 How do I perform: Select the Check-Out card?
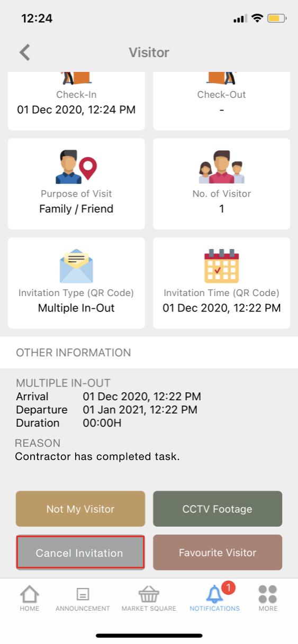pyautogui.click(x=221, y=101)
